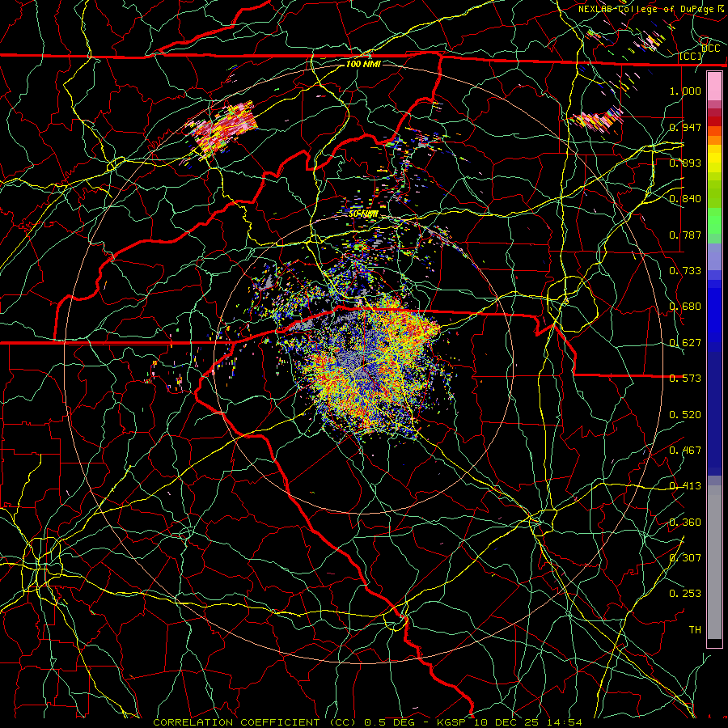728x728 pixels.
Task: Select the 0.680 scale value
Action: point(685,307)
